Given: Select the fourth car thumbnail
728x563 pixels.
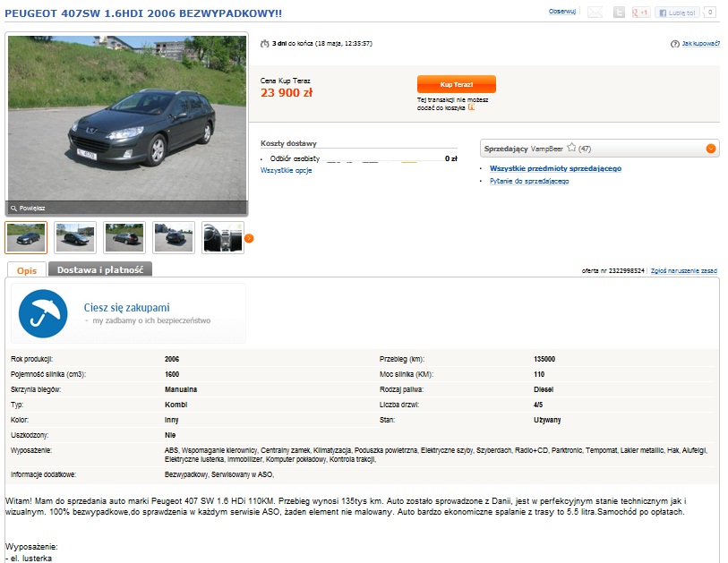Looking at the screenshot, I should [174, 237].
